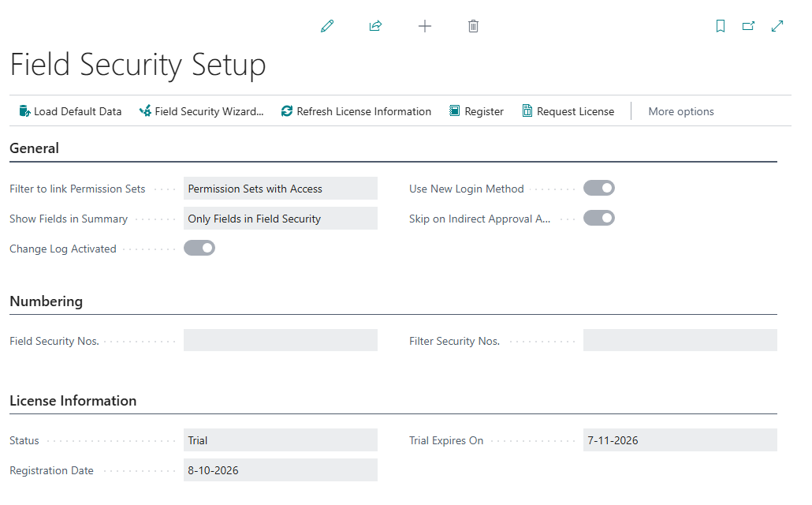The width and height of the screenshot is (812, 505).
Task: Click Load Default Data action
Action: pos(70,111)
